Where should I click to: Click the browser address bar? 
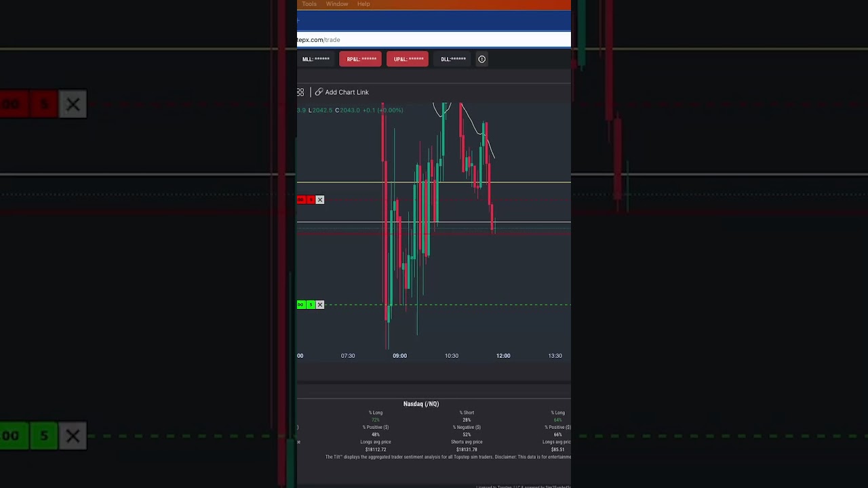click(434, 40)
